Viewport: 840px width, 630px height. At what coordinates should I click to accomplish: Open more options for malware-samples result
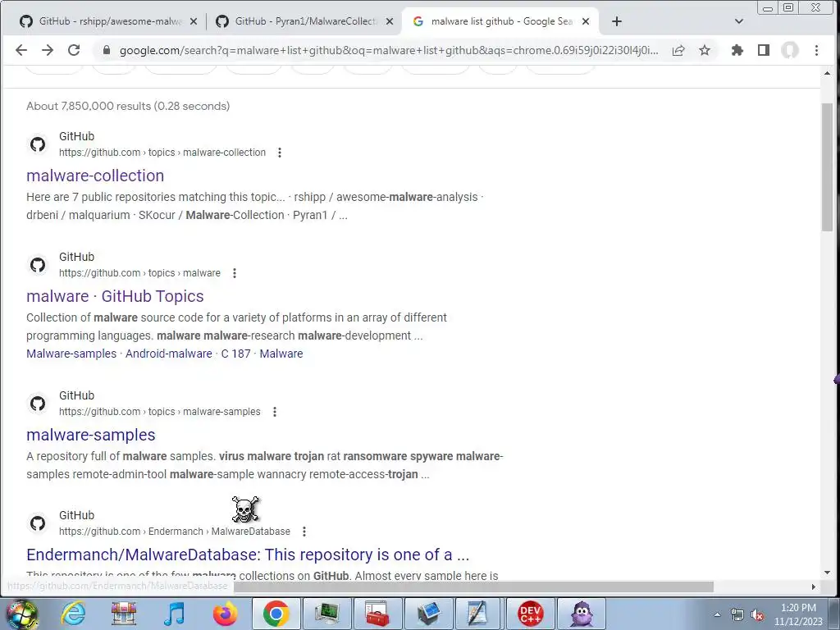[274, 412]
